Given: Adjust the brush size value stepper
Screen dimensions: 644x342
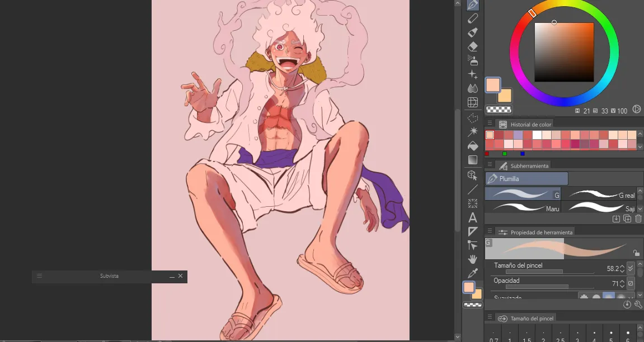Looking at the screenshot, I should 622,269.
